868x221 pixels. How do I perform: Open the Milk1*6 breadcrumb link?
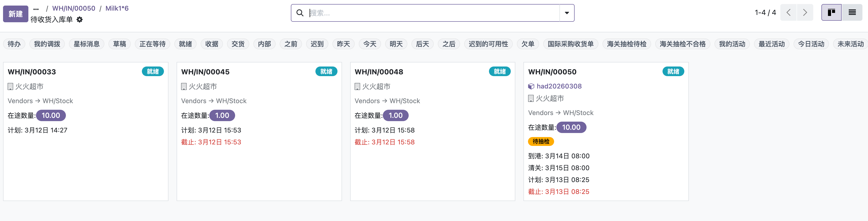[117, 8]
